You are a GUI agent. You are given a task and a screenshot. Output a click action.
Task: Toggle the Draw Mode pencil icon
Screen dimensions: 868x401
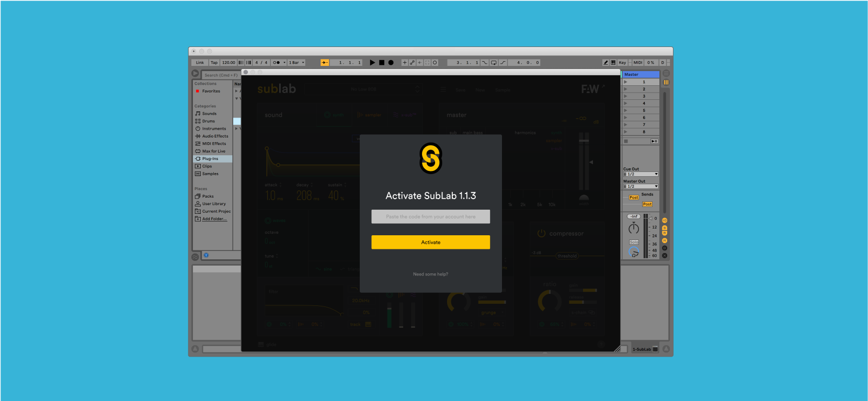click(x=606, y=63)
